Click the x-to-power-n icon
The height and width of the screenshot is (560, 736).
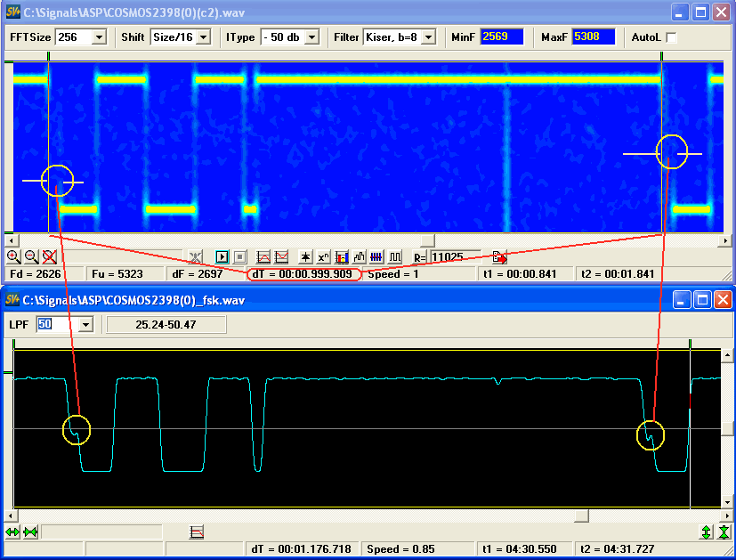[x=323, y=256]
